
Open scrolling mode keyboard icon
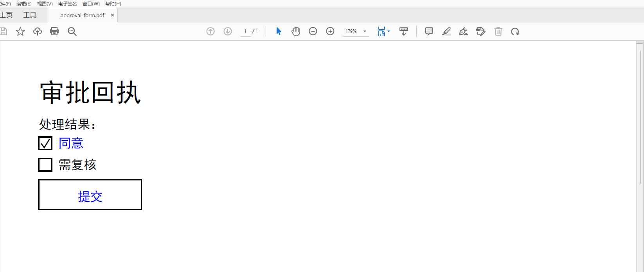(x=404, y=31)
